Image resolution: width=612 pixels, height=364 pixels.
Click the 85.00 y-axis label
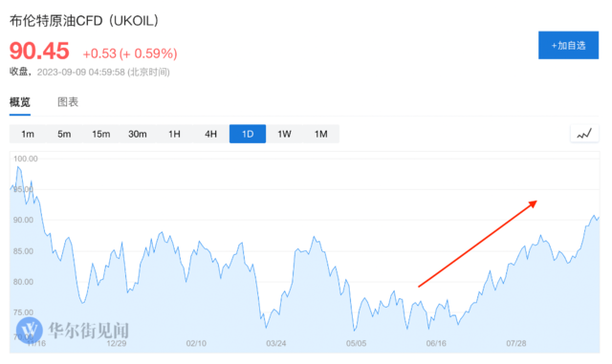23,251
